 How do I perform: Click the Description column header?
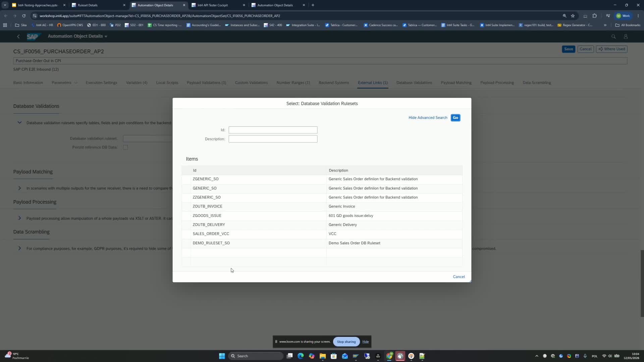(x=394, y=170)
